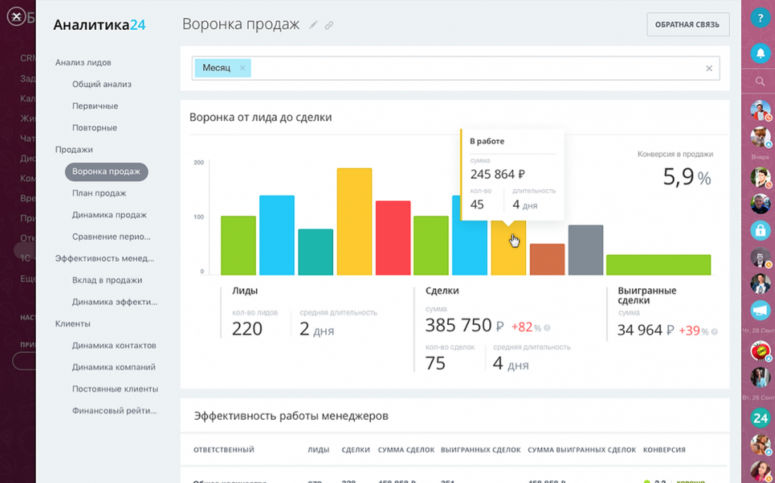
Task: Click the 385 750 ₽ deals sum
Action: (465, 325)
